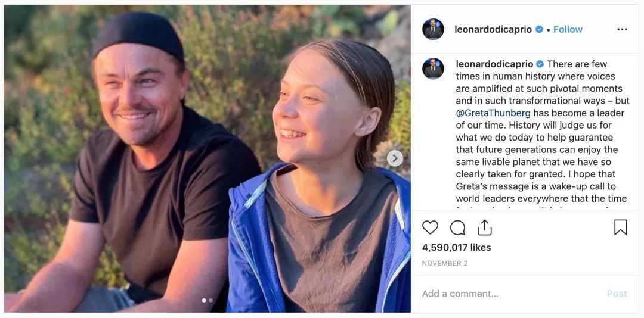Open leonardodicaprio username in the header
The height and width of the screenshot is (318, 644).
tap(493, 29)
